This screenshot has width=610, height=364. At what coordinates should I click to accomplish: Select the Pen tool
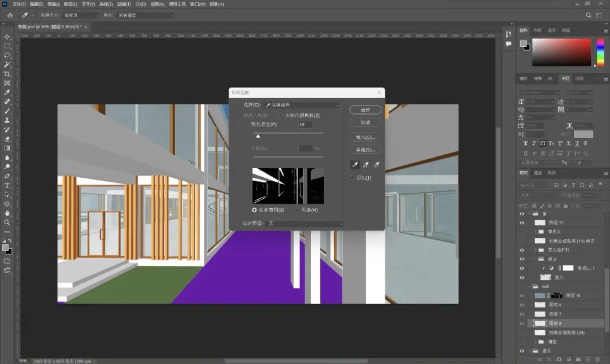(7, 176)
